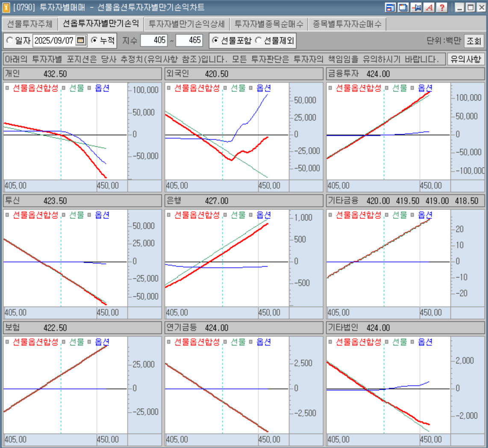Click the 유의사항 notice button
This screenshot has width=488, height=448.
(466, 59)
